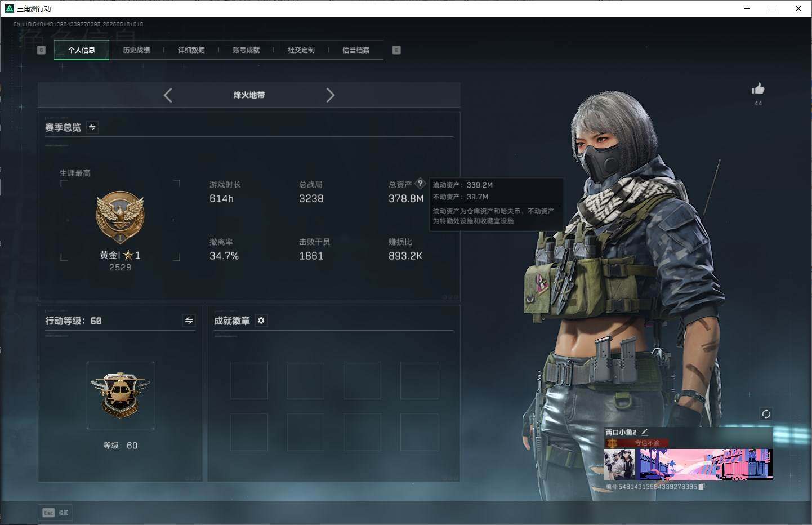Maximize the 三角洲行动 window
The width and height of the screenshot is (812, 525).
(x=773, y=8)
